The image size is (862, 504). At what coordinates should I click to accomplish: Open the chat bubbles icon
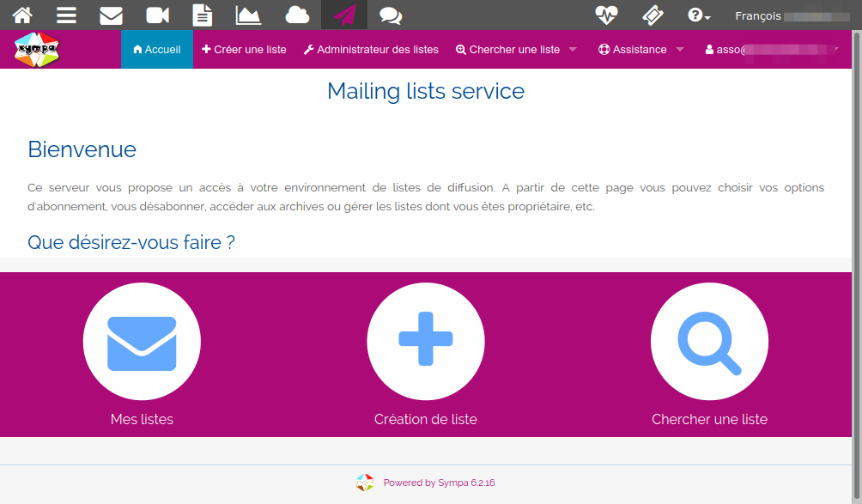click(x=391, y=15)
